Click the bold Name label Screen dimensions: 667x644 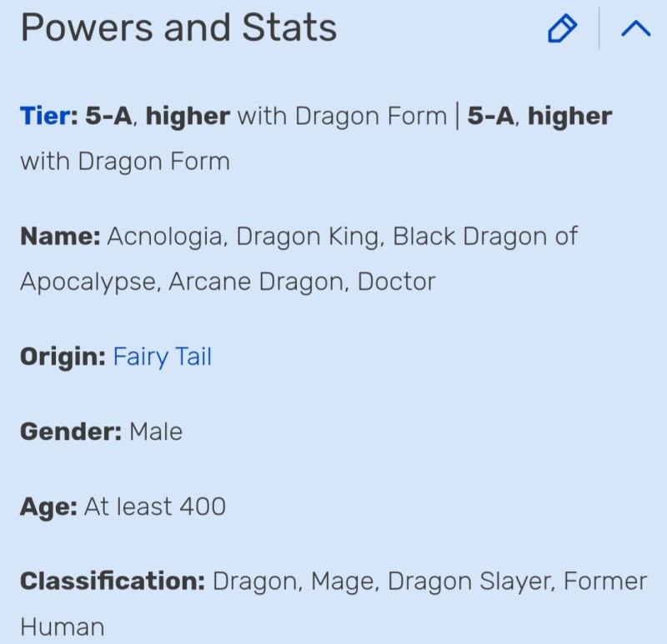click(60, 237)
